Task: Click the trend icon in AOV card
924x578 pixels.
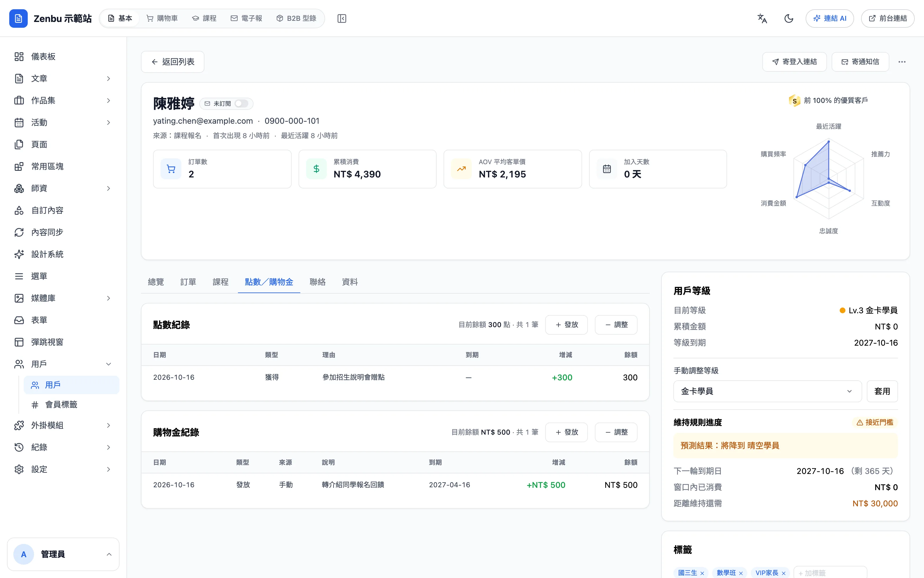Action: click(461, 169)
